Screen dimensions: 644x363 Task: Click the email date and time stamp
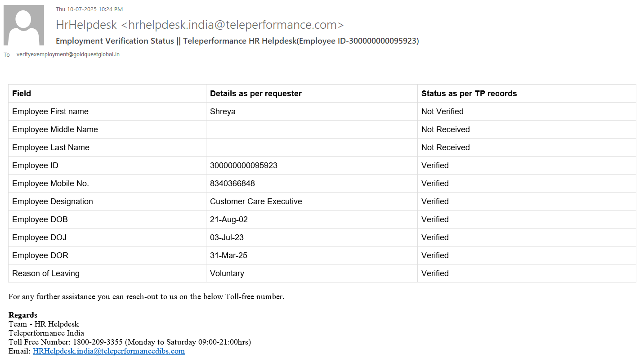pos(89,9)
